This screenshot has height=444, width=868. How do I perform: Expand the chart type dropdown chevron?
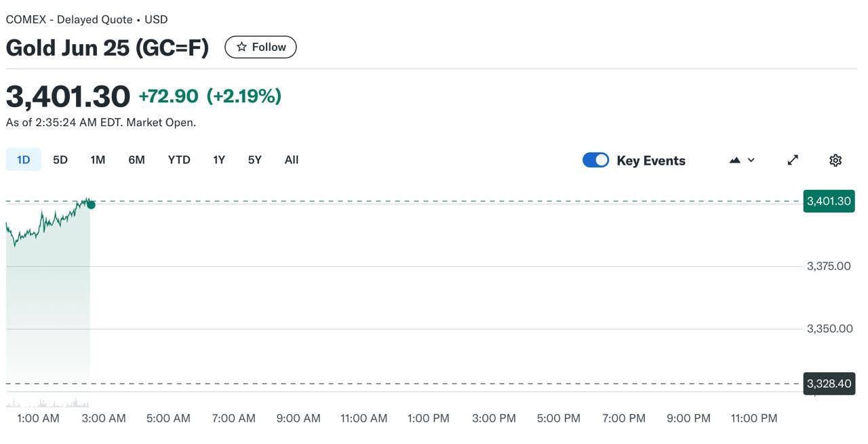[x=751, y=160]
